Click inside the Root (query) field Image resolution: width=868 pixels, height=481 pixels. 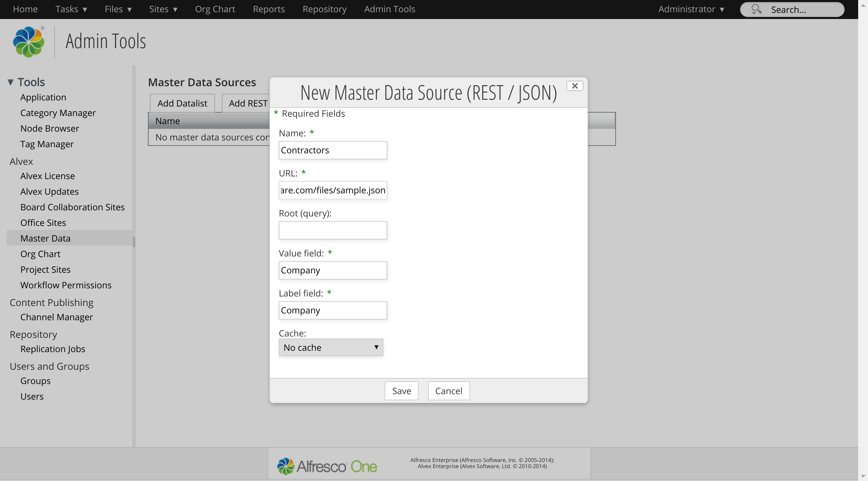332,230
